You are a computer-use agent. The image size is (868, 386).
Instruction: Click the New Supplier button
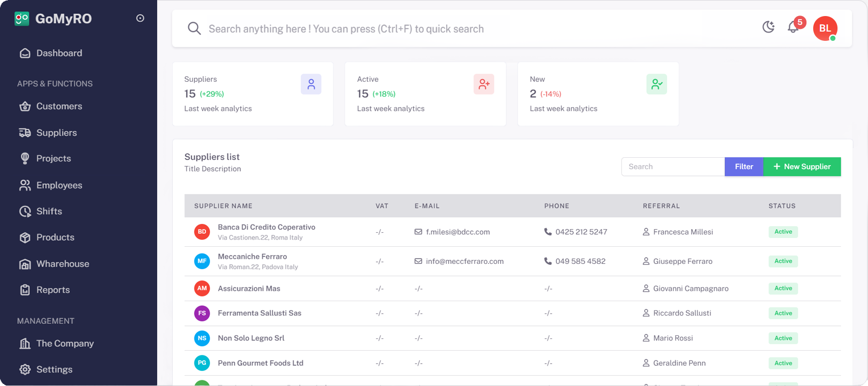[802, 167]
